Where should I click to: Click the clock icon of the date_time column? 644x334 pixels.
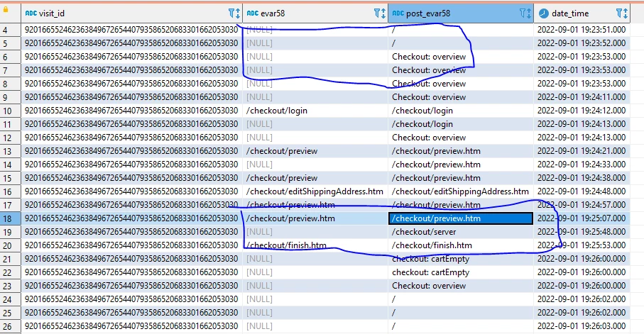(543, 13)
